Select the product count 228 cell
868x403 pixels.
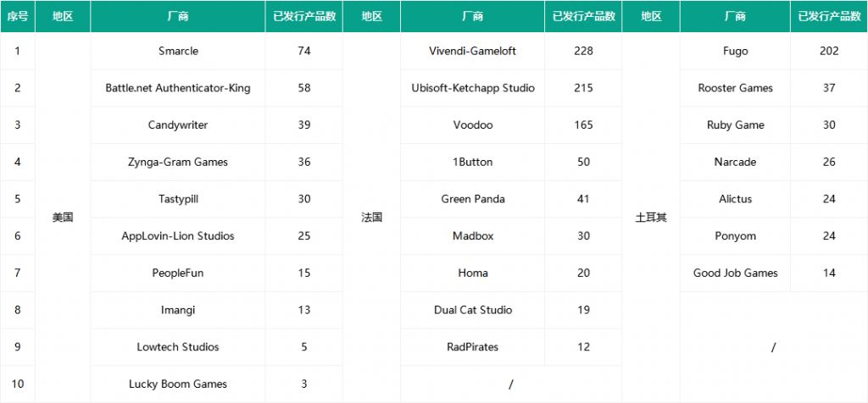(x=583, y=51)
